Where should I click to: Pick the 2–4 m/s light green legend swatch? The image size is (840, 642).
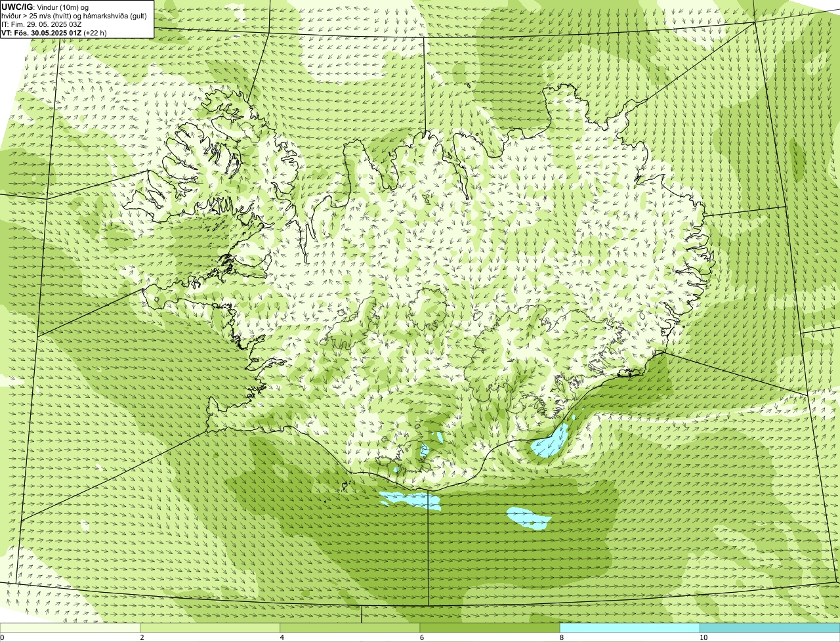click(210, 628)
